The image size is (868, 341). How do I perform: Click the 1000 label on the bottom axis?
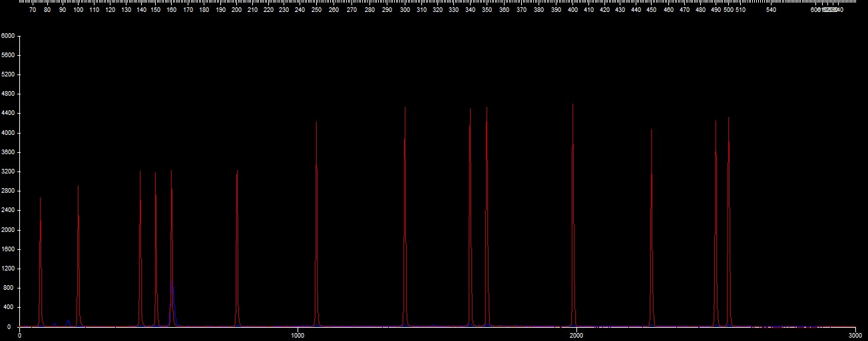click(296, 336)
